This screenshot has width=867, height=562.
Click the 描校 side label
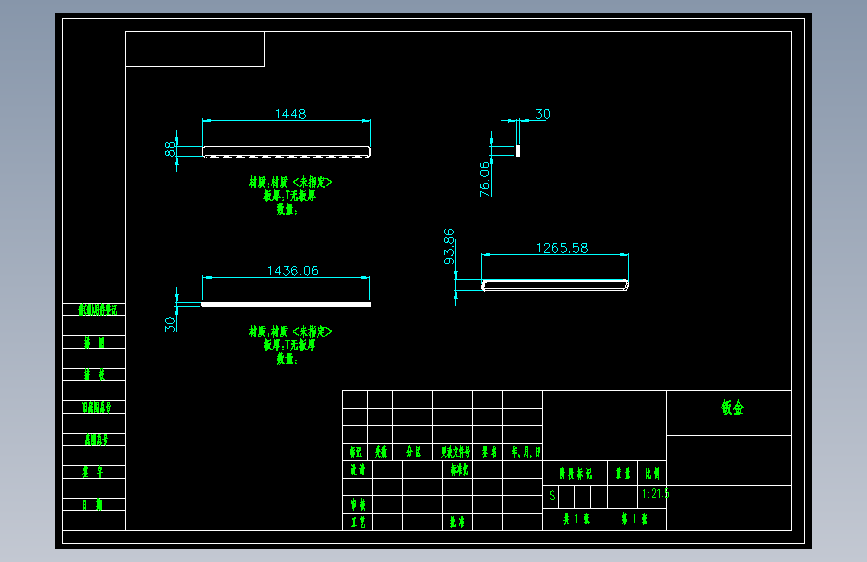[94, 375]
